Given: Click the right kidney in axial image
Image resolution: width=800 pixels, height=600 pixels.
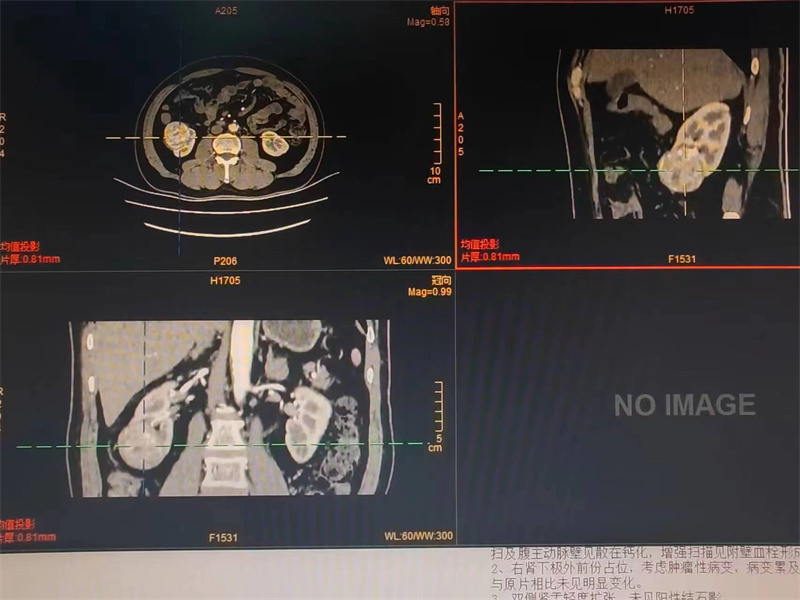Looking at the screenshot, I should click(x=179, y=138).
